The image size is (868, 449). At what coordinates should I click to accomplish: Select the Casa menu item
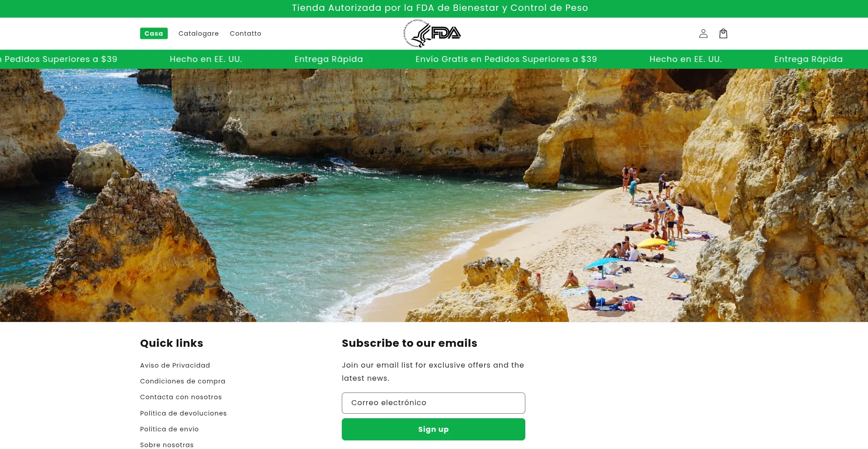pyautogui.click(x=154, y=33)
